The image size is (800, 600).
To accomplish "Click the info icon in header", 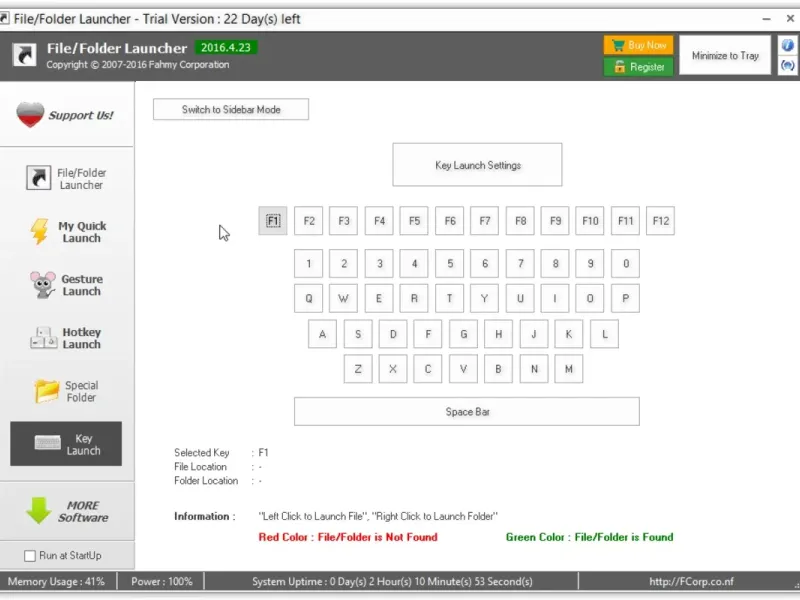I will point(787,45).
